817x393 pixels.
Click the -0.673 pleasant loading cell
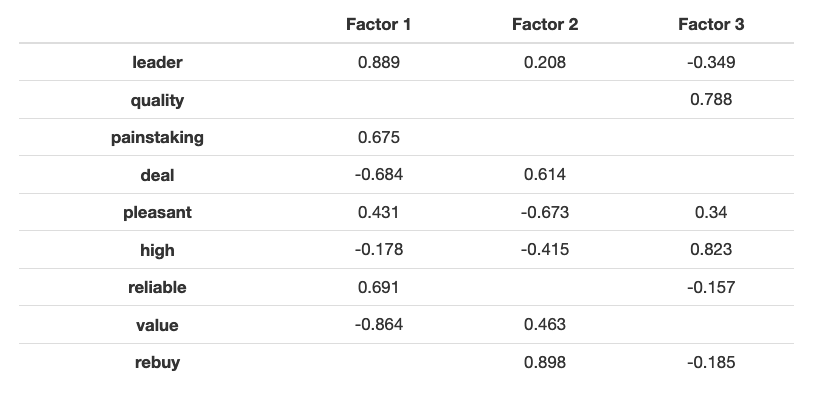[x=545, y=212]
